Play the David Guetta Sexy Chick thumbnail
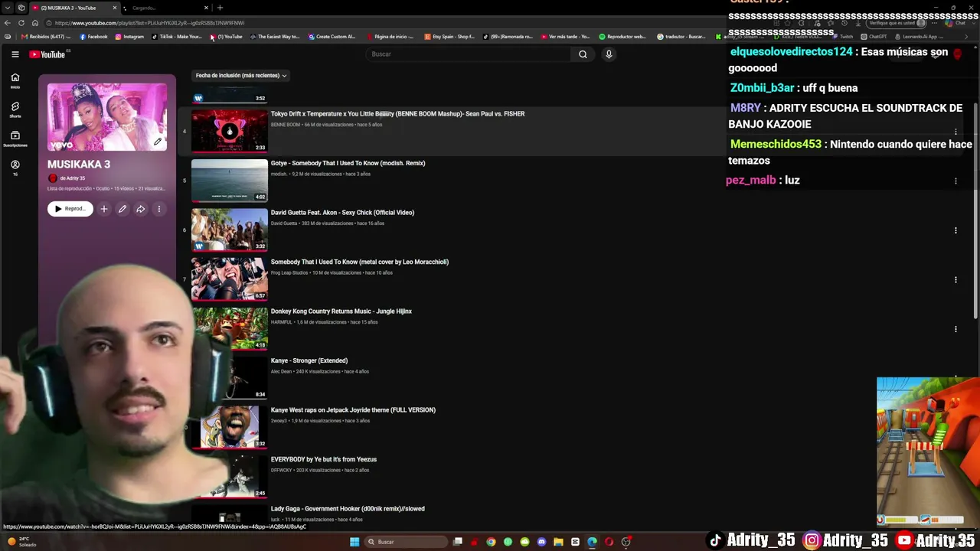This screenshot has height=551, width=980. pos(230,230)
